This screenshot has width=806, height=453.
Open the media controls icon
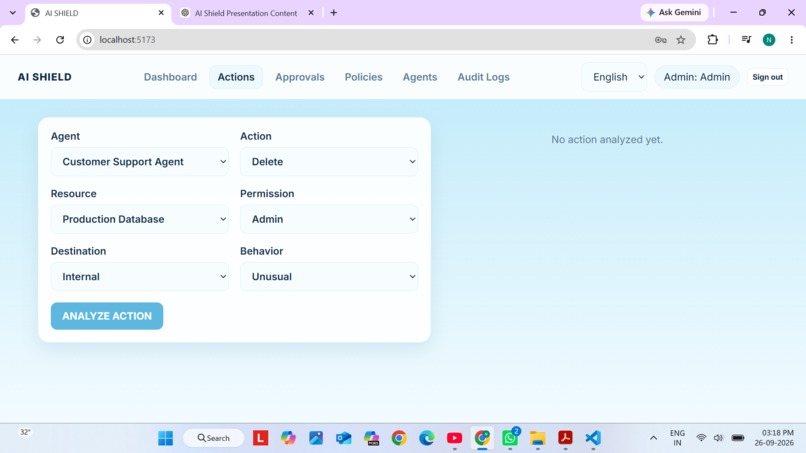[x=746, y=40]
